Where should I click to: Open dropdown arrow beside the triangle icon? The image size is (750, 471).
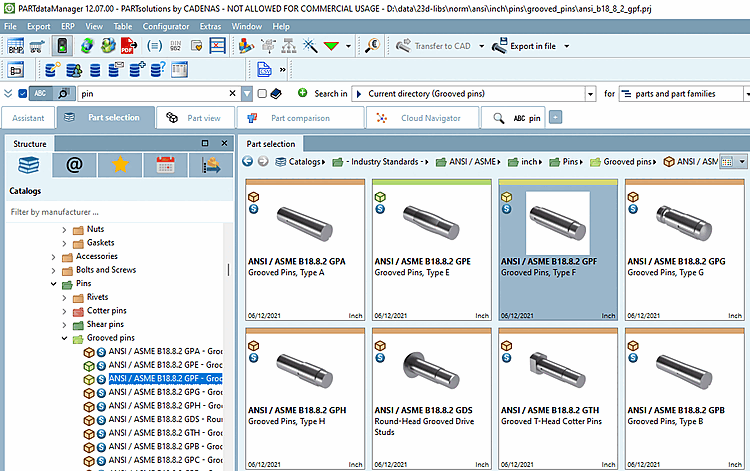click(348, 46)
